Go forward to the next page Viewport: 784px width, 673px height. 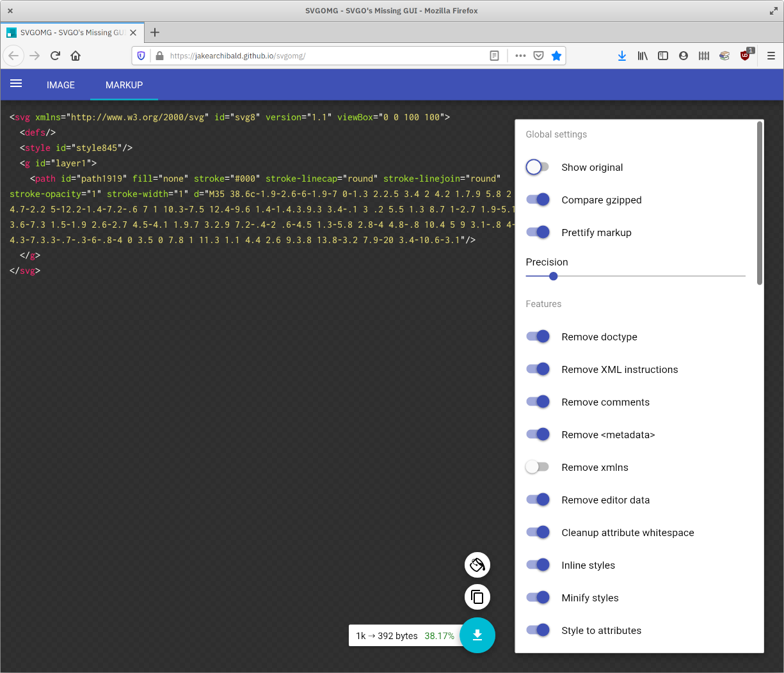click(35, 56)
